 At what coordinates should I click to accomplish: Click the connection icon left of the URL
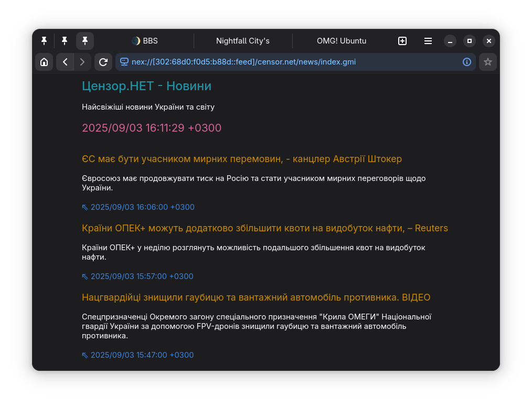click(x=124, y=62)
